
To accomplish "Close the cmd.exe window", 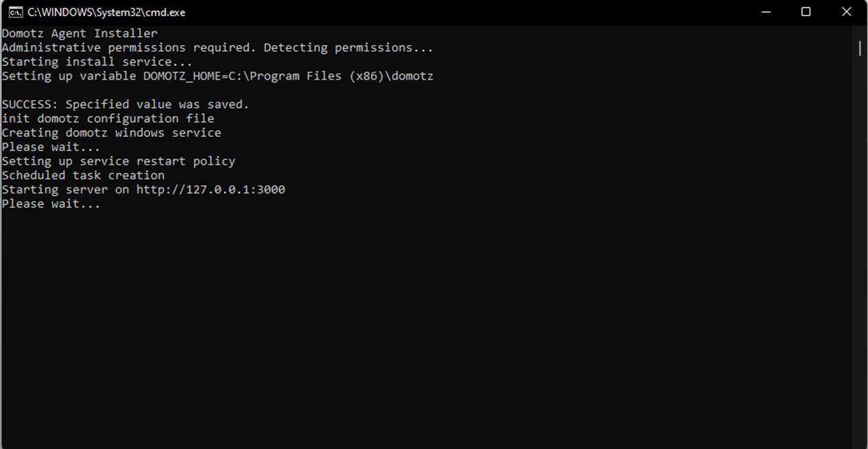I will (x=846, y=12).
